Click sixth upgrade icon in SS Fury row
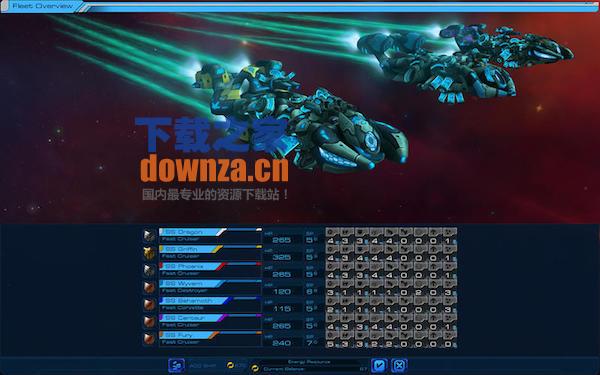The width and height of the screenshot is (600, 375). coord(406,335)
